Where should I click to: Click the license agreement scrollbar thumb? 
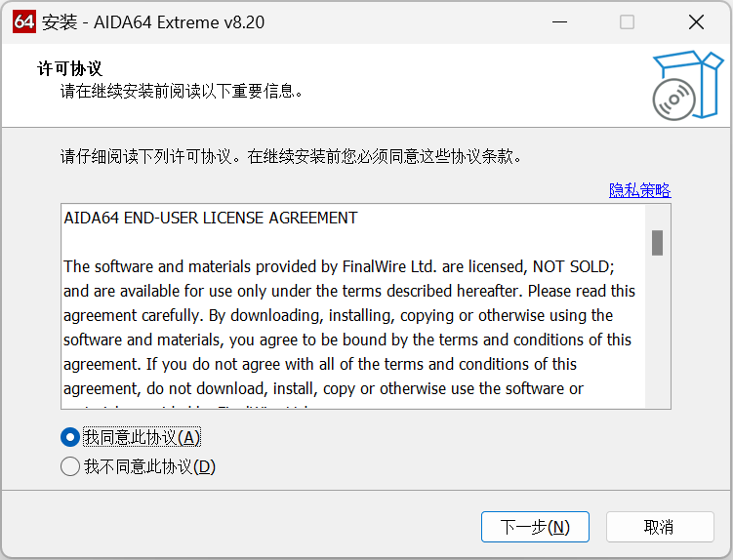(658, 241)
